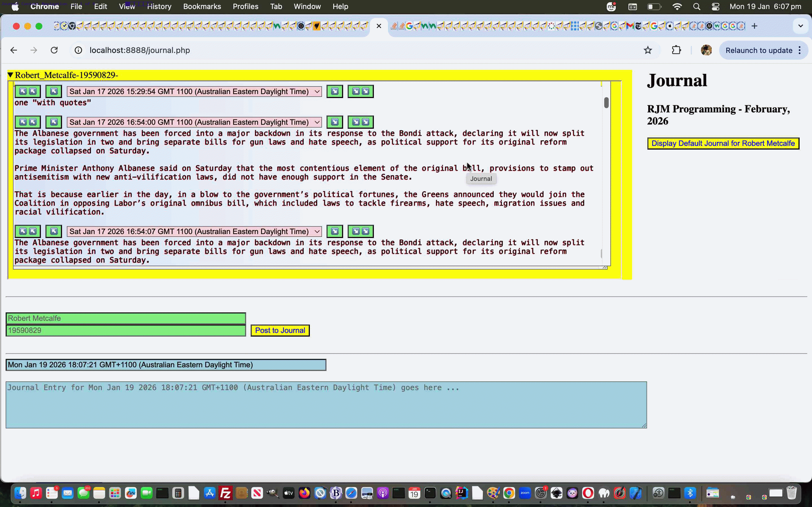Reload the journal.php page
The height and width of the screenshot is (507, 812).
coord(54,50)
